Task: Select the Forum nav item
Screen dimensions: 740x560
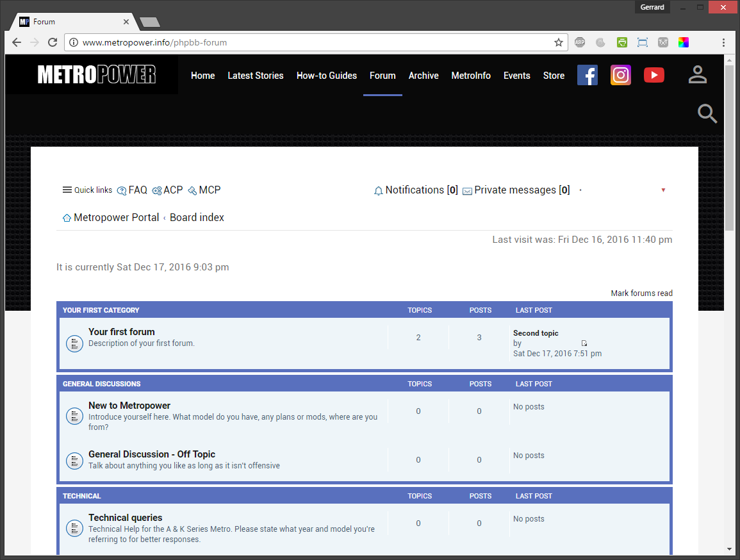Action: click(382, 76)
